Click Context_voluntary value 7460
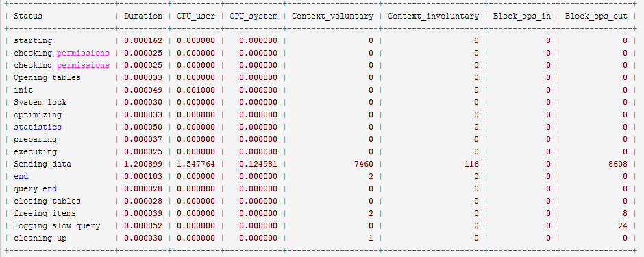The height and width of the screenshot is (257, 644). point(364,164)
